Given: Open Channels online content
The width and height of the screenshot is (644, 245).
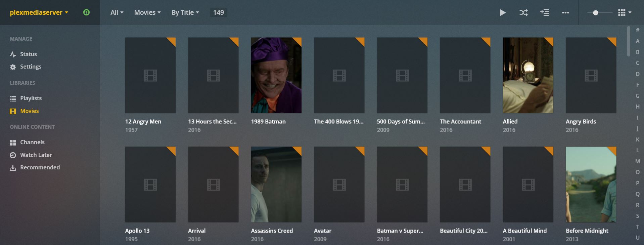Looking at the screenshot, I should pos(32,142).
